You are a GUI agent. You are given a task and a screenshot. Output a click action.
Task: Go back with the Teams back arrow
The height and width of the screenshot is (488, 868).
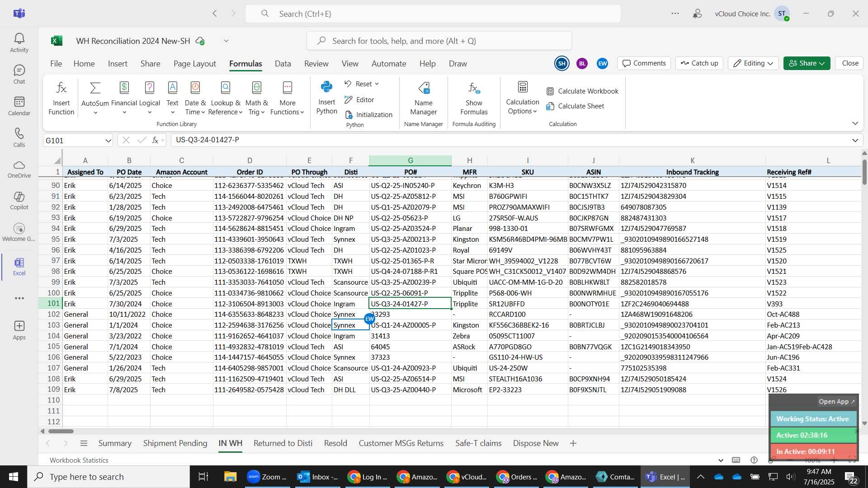215,14
